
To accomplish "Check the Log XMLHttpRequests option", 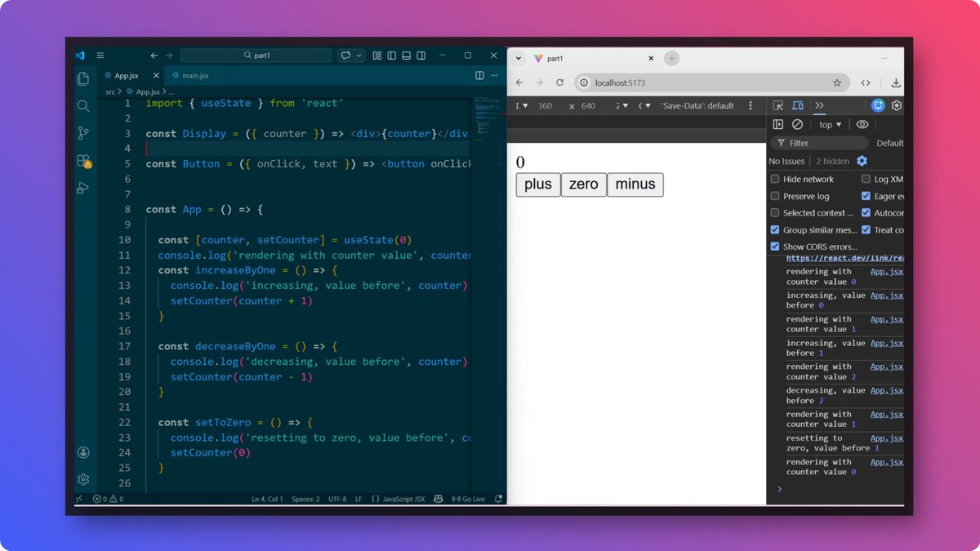I will [x=866, y=179].
